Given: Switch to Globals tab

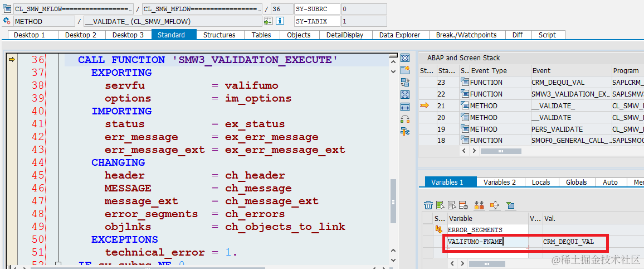Looking at the screenshot, I should pyautogui.click(x=576, y=182).
